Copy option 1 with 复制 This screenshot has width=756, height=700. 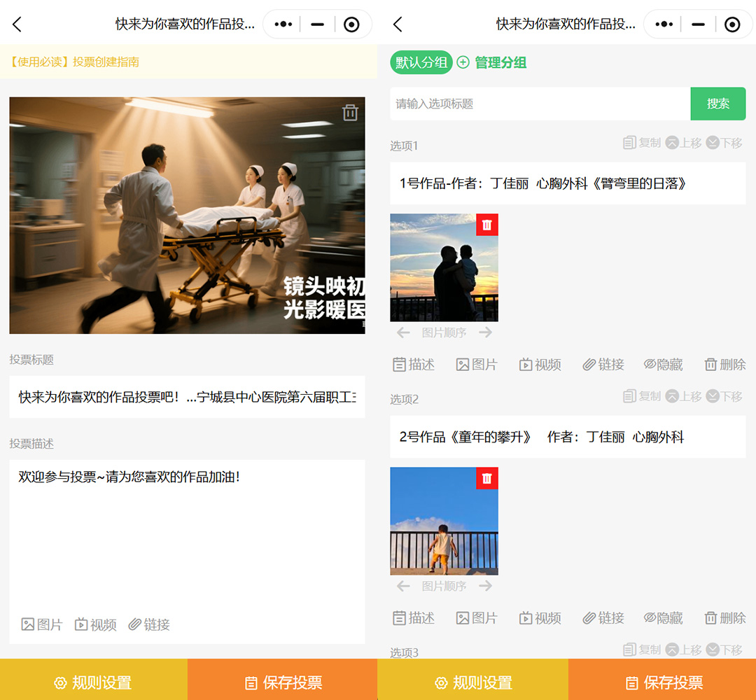[642, 143]
